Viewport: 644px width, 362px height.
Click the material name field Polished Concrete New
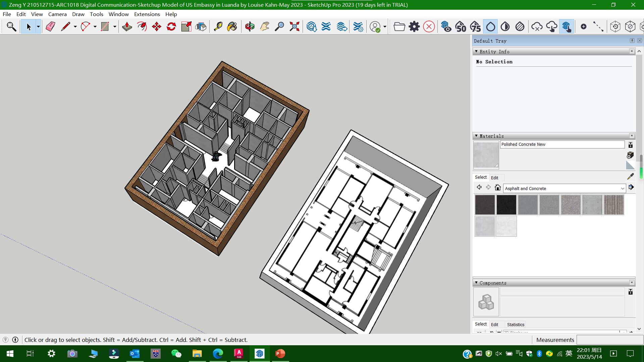click(x=562, y=144)
